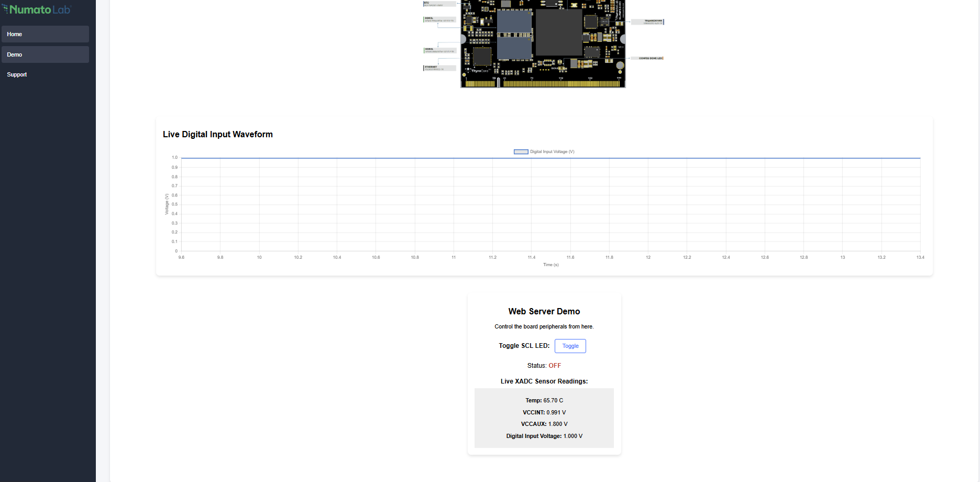
Task: Click the Web Server Demo heading
Action: point(544,311)
